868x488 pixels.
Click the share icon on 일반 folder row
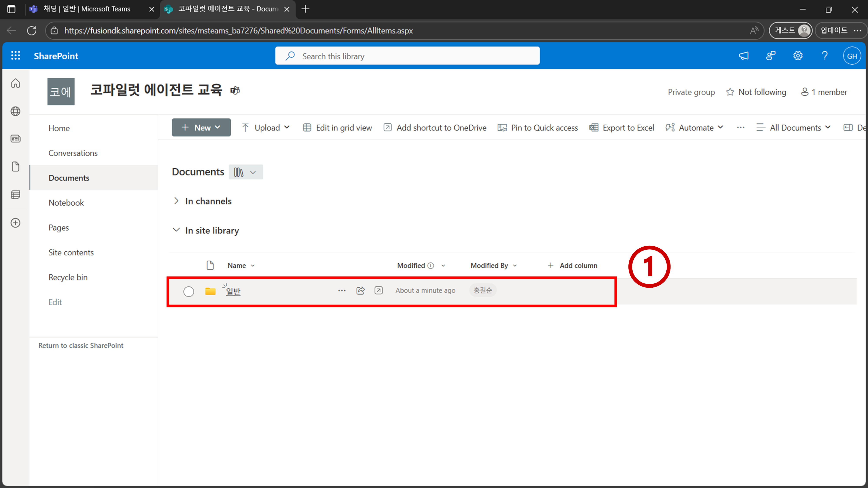(x=360, y=290)
